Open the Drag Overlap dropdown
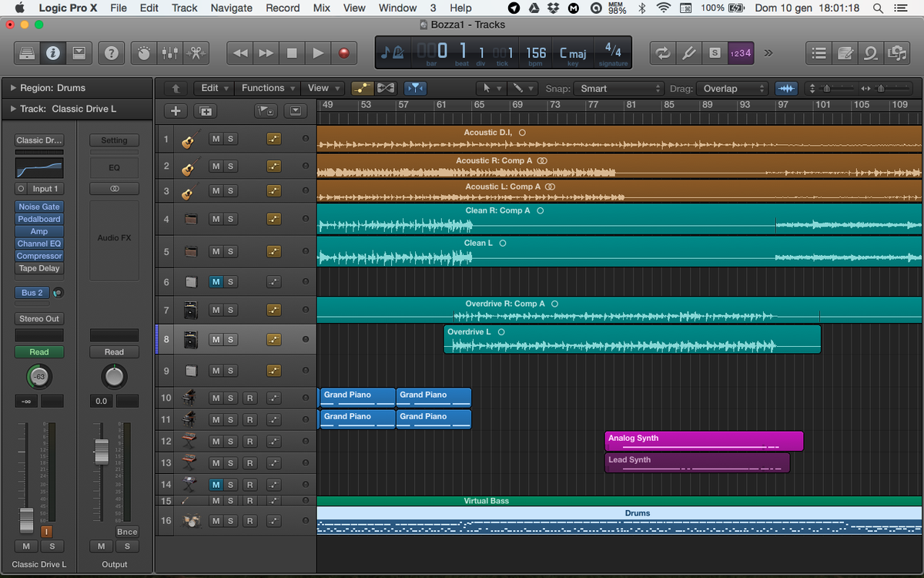The image size is (924, 578). [x=732, y=89]
